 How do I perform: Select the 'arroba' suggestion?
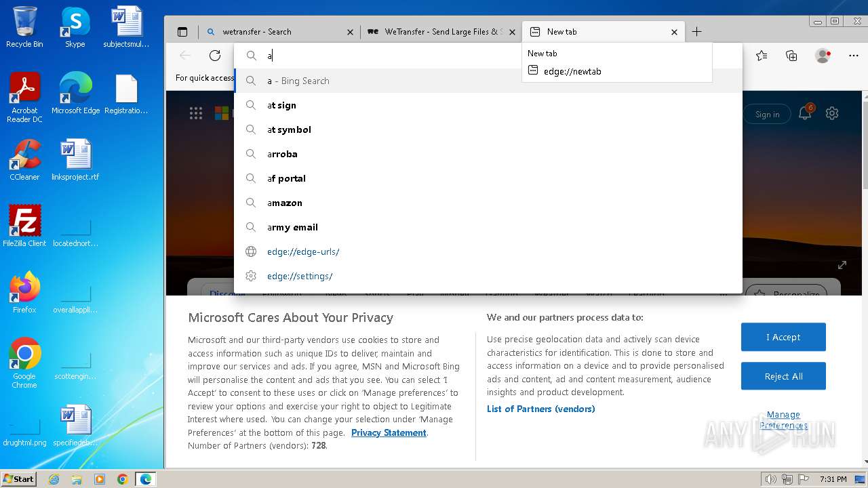coord(488,154)
